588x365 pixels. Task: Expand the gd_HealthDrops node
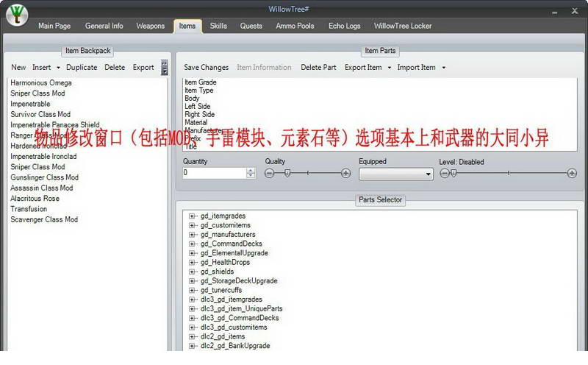pyautogui.click(x=192, y=263)
